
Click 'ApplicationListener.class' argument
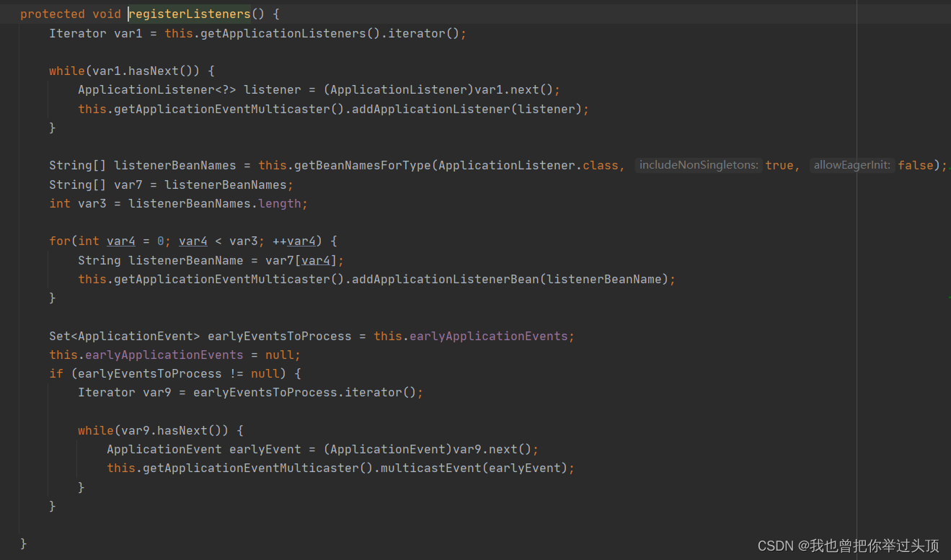tap(528, 166)
